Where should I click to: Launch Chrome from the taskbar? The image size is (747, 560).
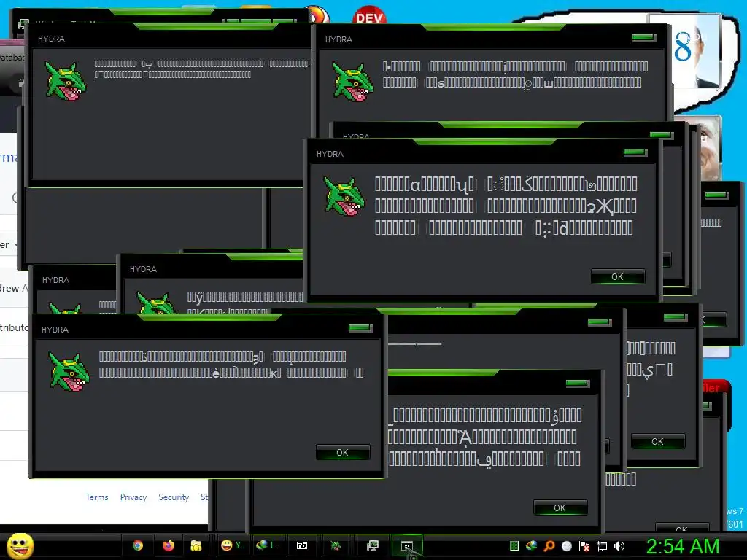[138, 545]
